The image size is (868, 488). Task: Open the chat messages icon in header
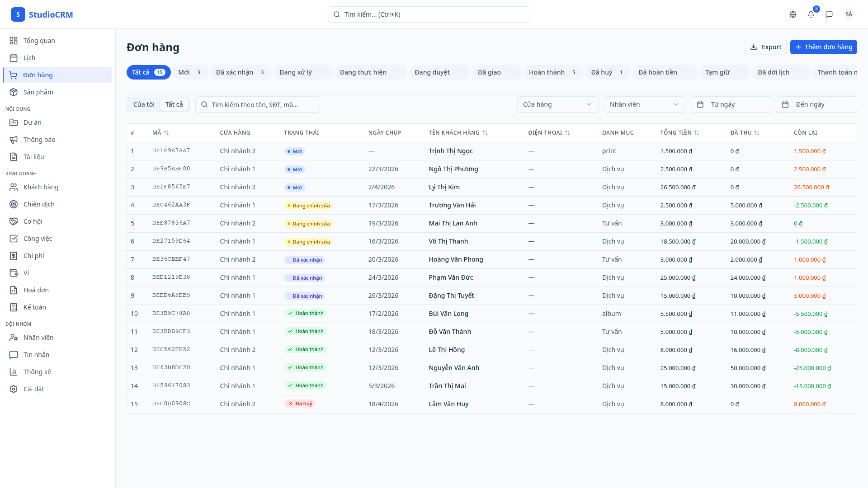(829, 14)
